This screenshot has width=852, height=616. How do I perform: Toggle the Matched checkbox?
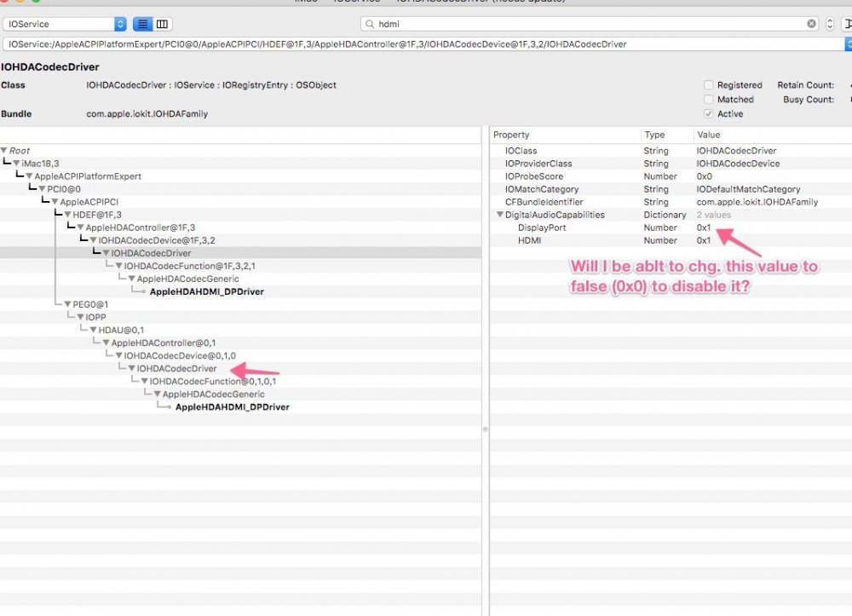[x=709, y=100]
